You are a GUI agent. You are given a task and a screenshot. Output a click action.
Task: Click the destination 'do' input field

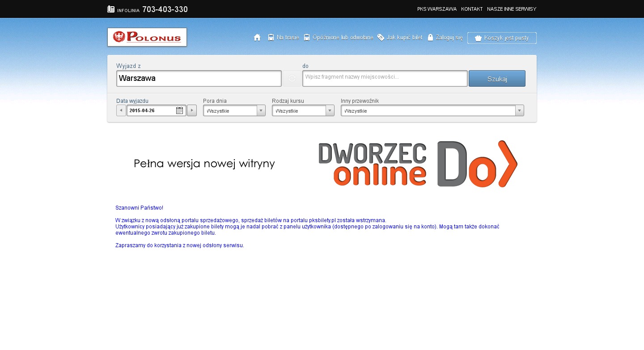pos(385,78)
